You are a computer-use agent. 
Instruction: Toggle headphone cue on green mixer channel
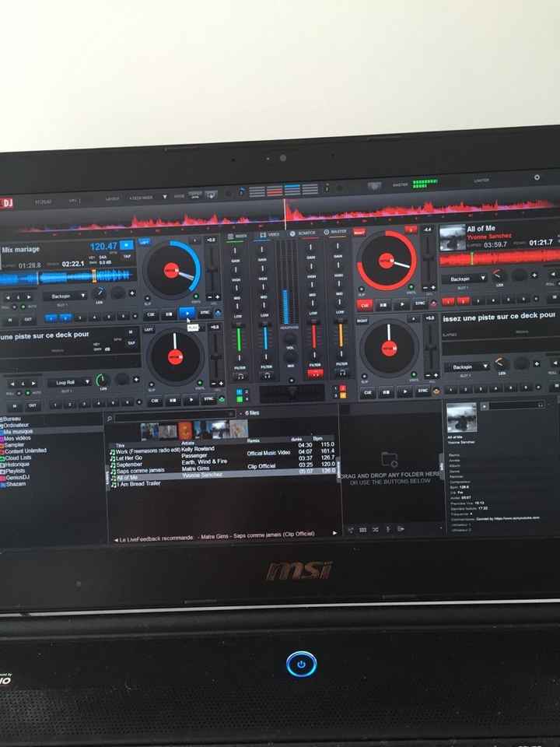pyautogui.click(x=240, y=377)
